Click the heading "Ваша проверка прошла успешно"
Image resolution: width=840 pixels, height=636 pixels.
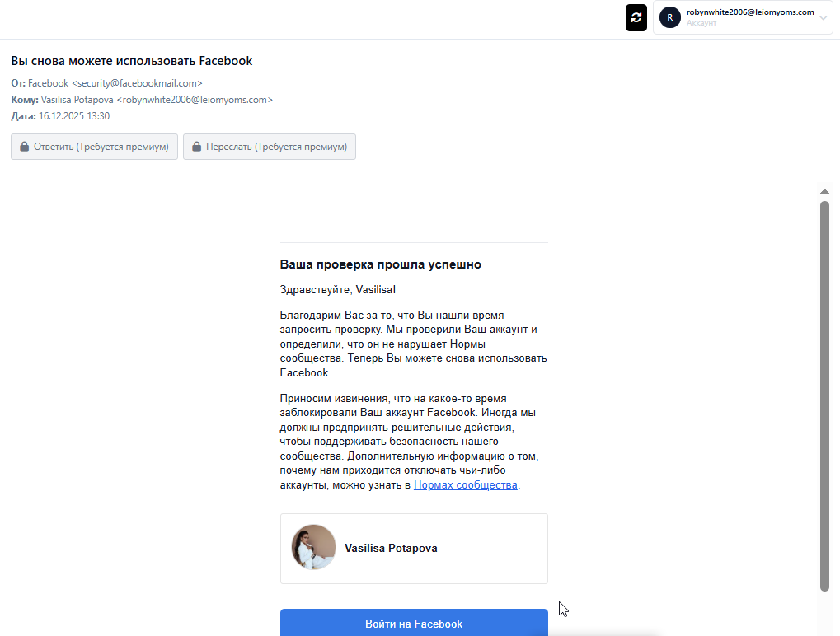click(380, 264)
